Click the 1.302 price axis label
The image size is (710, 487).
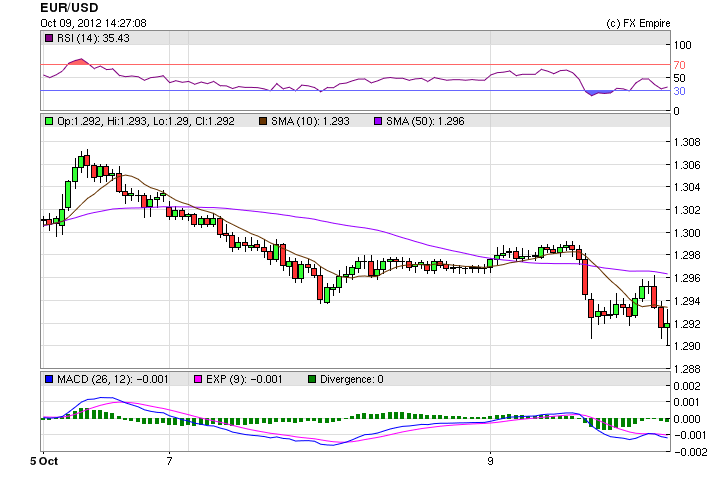[687, 210]
